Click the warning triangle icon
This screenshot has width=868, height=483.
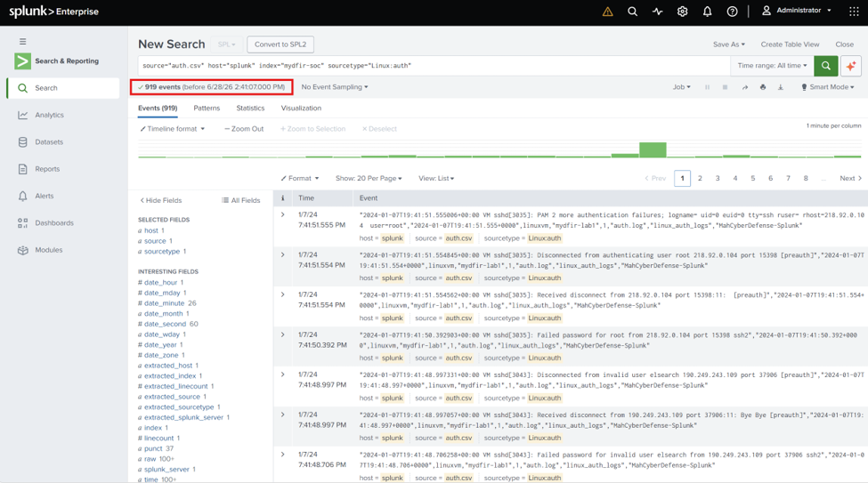pos(607,11)
